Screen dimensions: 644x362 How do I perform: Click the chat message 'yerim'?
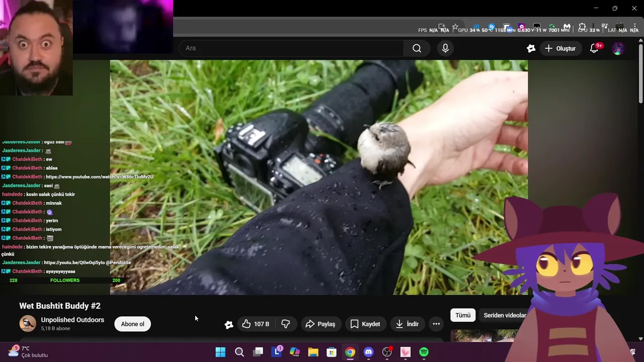tap(52, 221)
